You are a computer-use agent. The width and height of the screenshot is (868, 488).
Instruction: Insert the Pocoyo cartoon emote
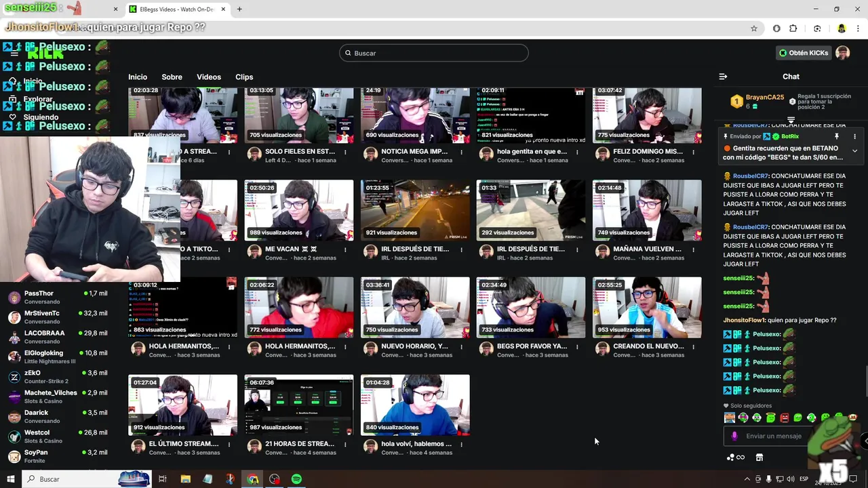tap(730, 418)
